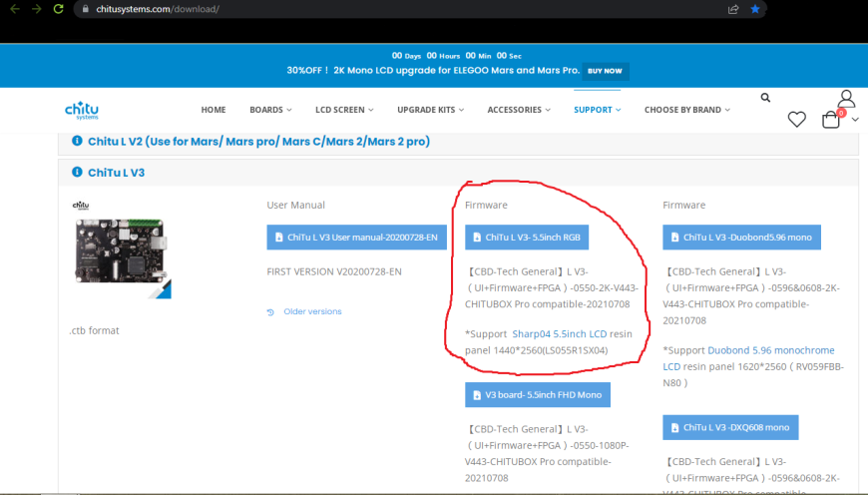
Task: Open the user account icon
Action: [x=846, y=99]
